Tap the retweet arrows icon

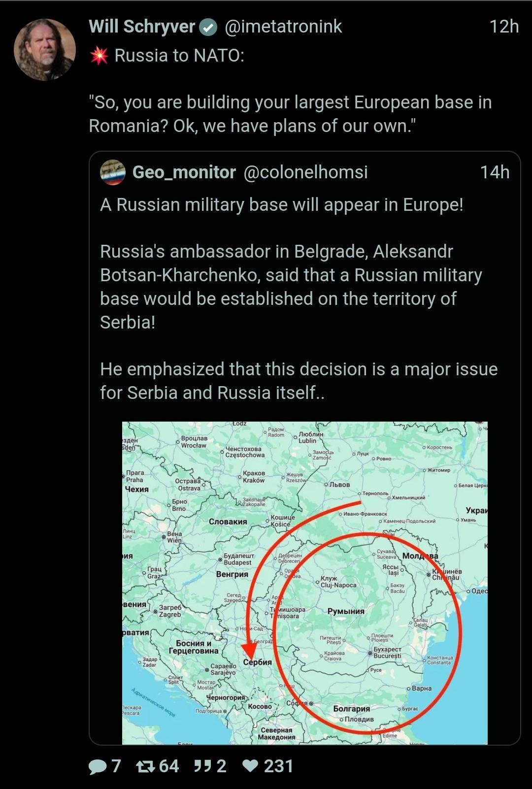145,766
